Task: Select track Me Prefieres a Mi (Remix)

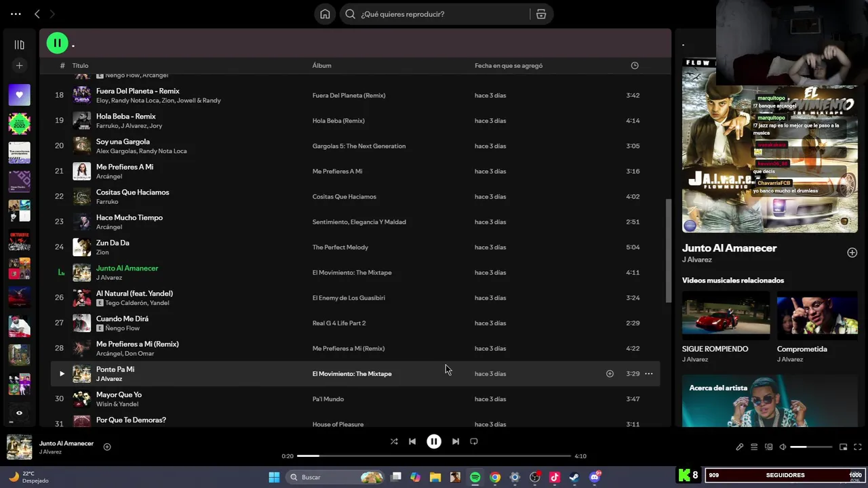Action: (x=138, y=344)
